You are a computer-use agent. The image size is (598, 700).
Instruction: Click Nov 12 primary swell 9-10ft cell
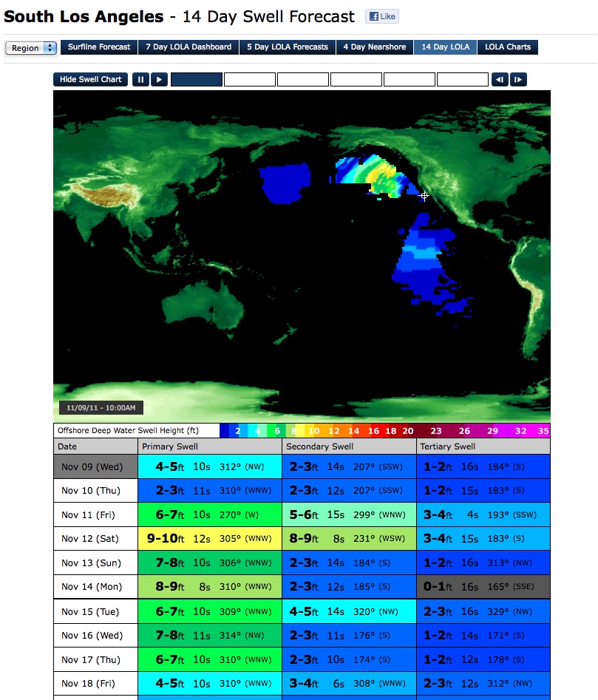point(210,538)
